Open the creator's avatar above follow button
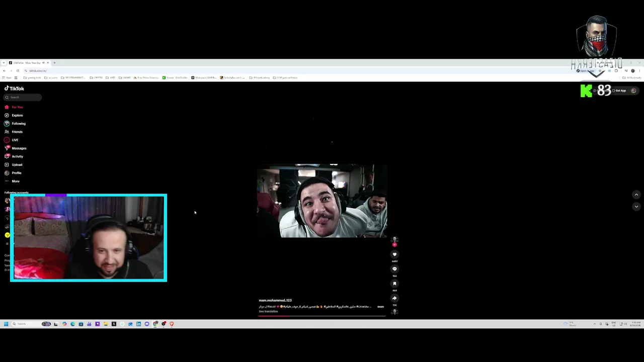The image size is (644, 362). point(394,239)
